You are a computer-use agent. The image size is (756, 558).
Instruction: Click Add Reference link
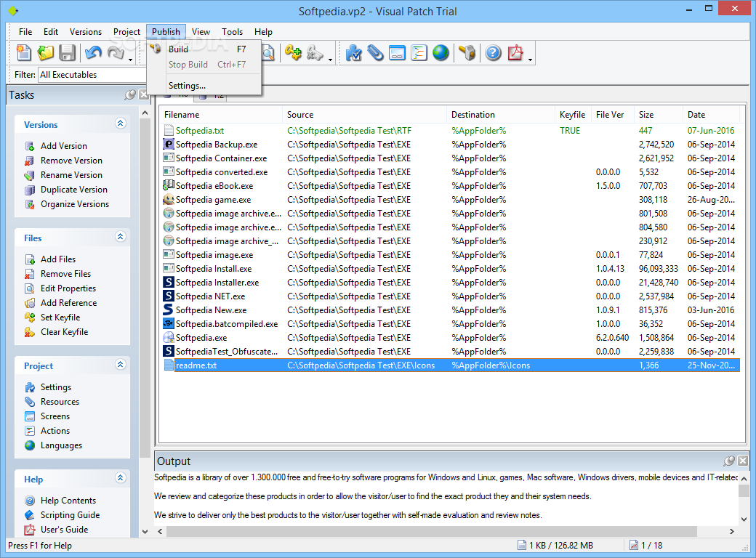(68, 303)
